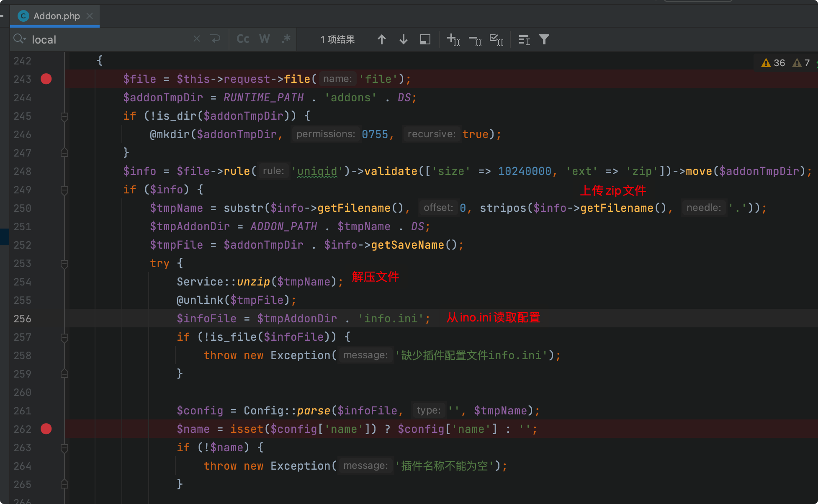Click the 7 weak warnings indicator
Image resolution: width=818 pixels, height=504 pixels.
coord(801,63)
